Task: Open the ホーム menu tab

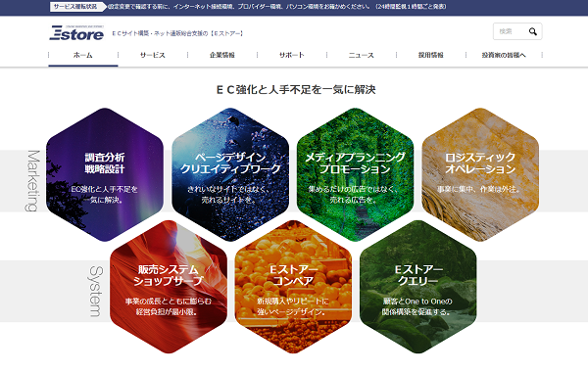Action: click(83, 55)
